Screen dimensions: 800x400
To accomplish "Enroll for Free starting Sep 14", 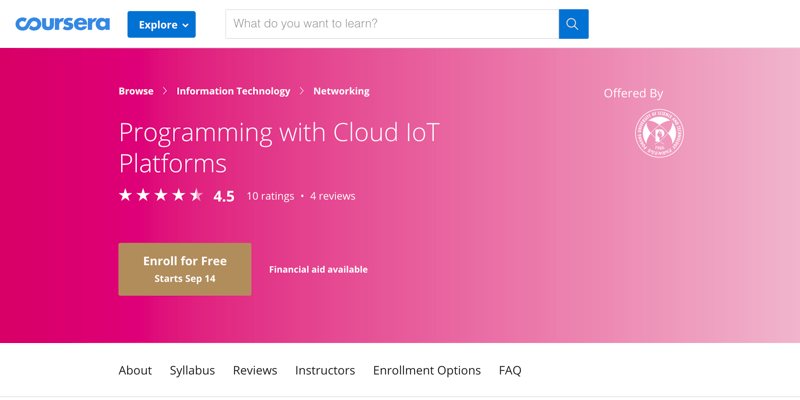I will (185, 269).
